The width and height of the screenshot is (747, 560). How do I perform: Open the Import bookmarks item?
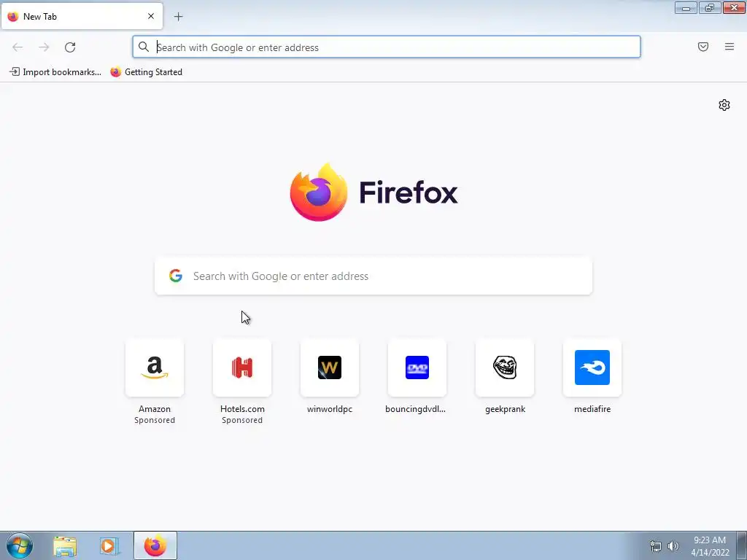(55, 72)
